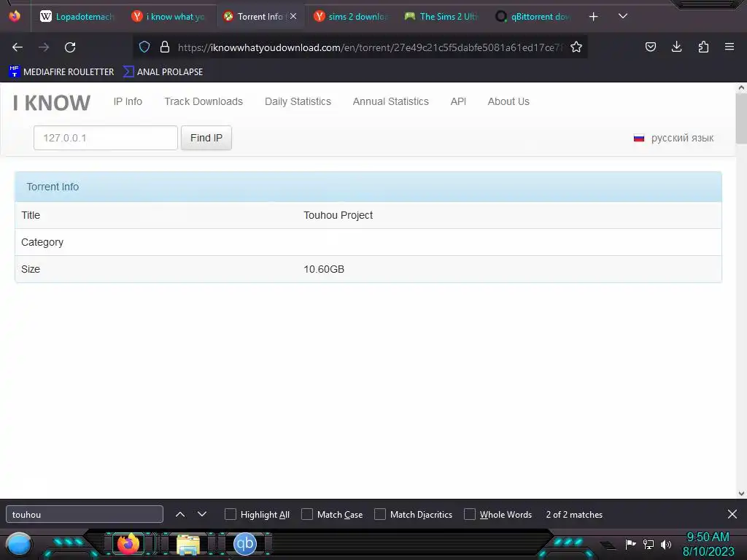Go back to the previous page
Screen dimensions: 747x560
(x=18, y=47)
